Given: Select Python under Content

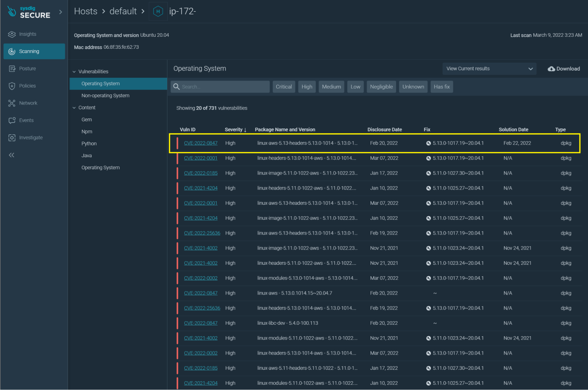Looking at the screenshot, I should (x=89, y=143).
